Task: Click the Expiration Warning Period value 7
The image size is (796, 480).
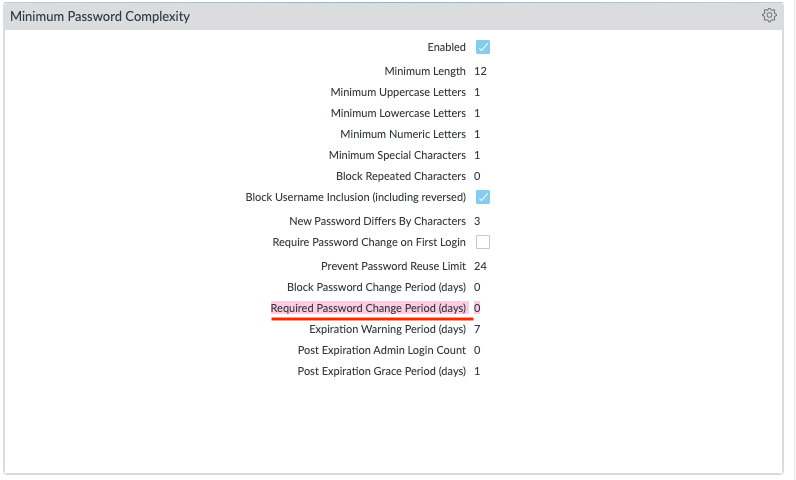Action: (x=477, y=330)
